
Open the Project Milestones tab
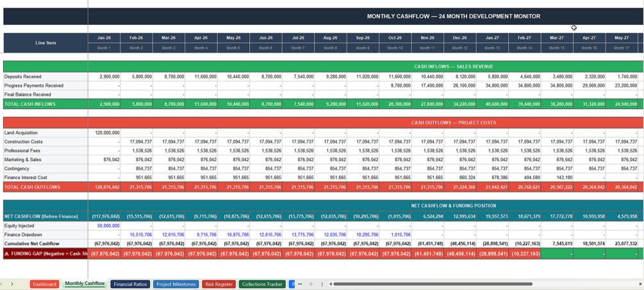point(176,284)
